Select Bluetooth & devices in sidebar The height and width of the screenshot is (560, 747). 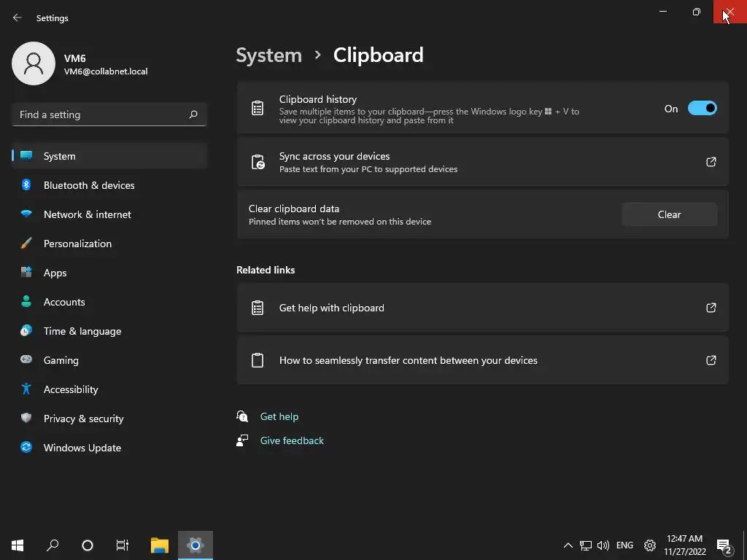point(89,185)
